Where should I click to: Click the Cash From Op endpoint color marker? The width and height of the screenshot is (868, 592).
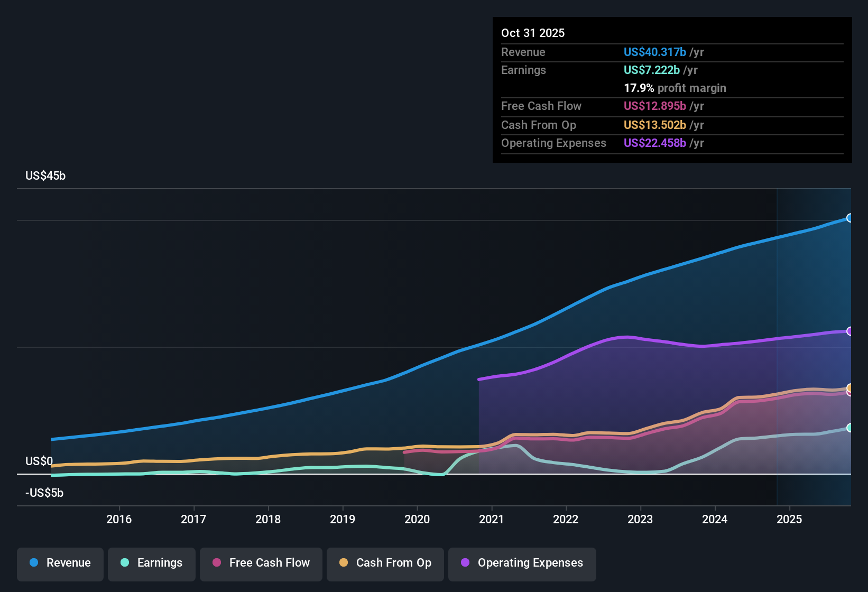[x=850, y=388]
